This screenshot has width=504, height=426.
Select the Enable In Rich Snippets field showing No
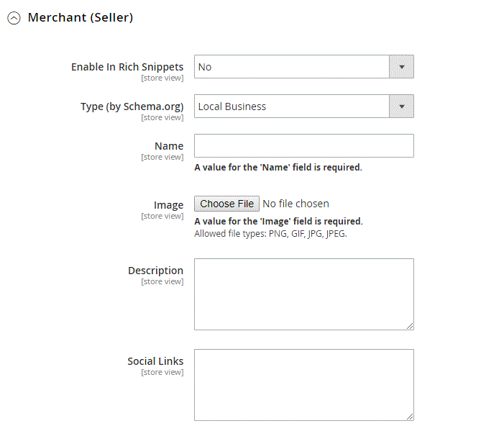tap(303, 67)
